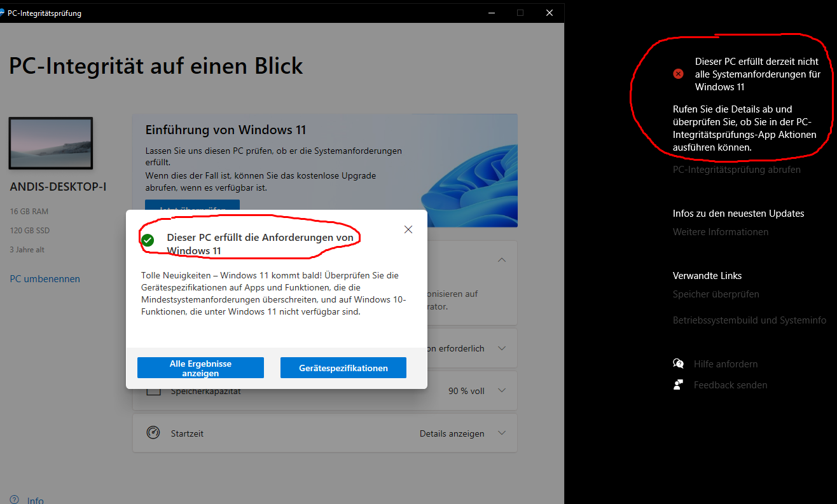Click the red error icon in right panel
The width and height of the screenshot is (837, 504).
pyautogui.click(x=678, y=74)
